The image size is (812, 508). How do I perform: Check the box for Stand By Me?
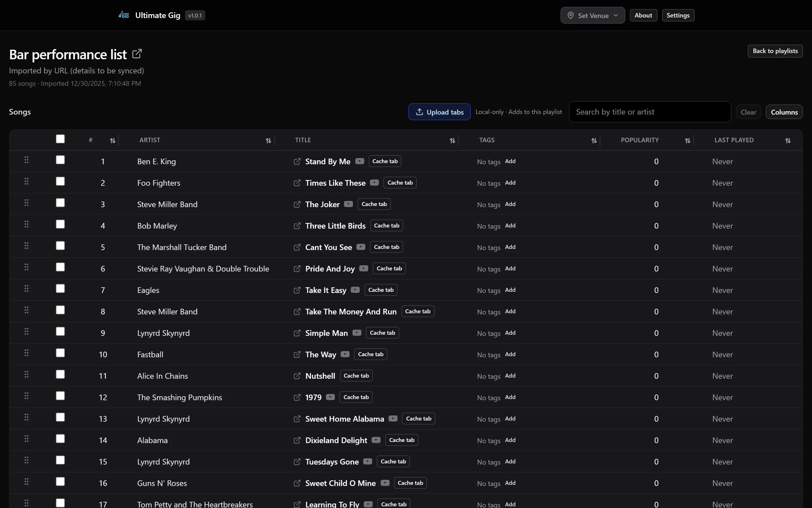coord(60,160)
